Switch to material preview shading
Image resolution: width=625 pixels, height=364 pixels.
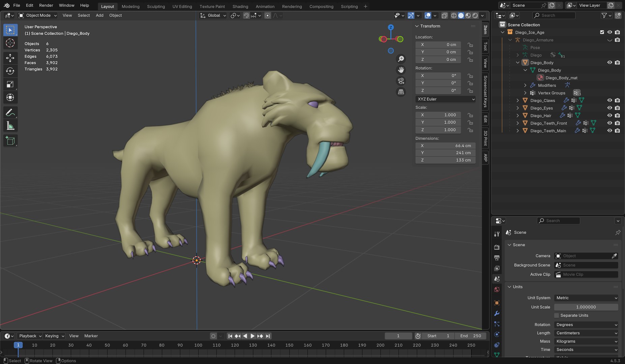(468, 16)
